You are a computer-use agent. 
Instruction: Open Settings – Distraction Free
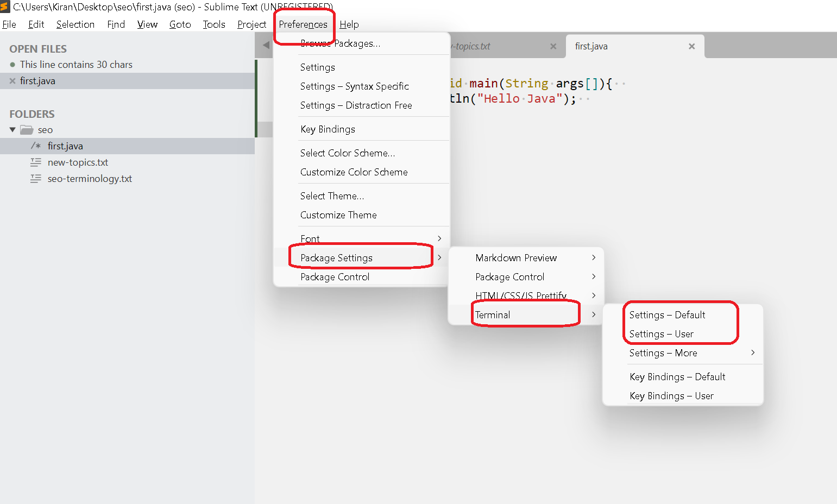click(356, 105)
